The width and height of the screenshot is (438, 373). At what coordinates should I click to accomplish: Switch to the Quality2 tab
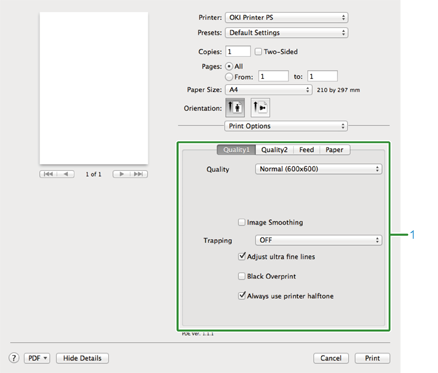[x=274, y=150]
